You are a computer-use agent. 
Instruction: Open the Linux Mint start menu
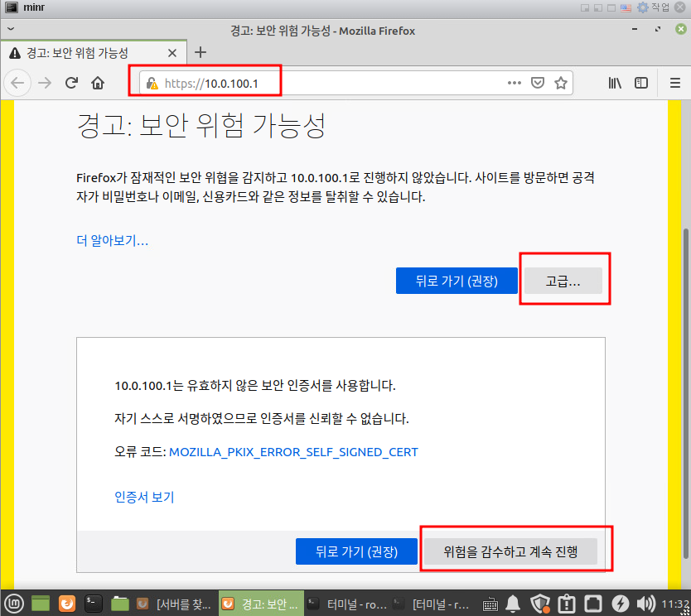click(13, 604)
